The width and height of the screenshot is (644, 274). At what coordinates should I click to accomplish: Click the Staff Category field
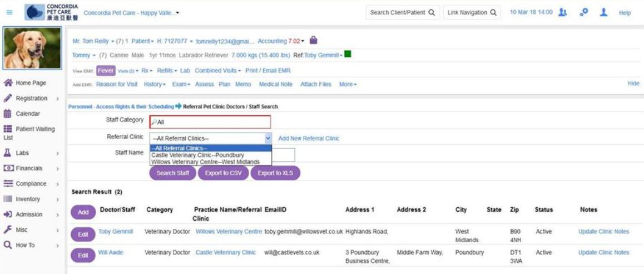pos(210,122)
